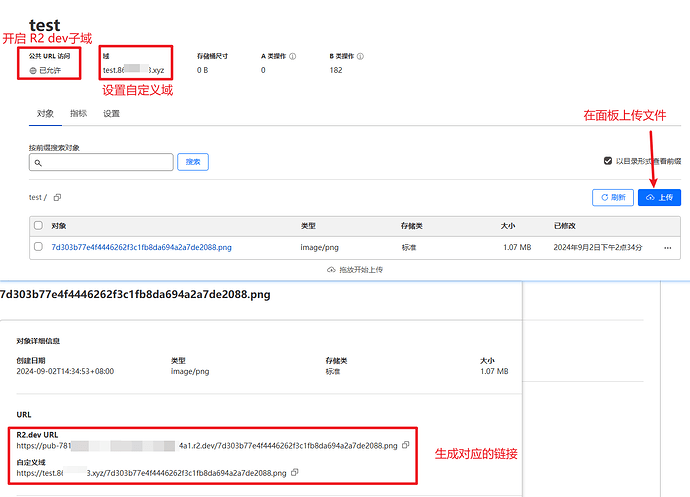The width and height of the screenshot is (690, 497).
Task: Click the 搜索 button
Action: [193, 162]
